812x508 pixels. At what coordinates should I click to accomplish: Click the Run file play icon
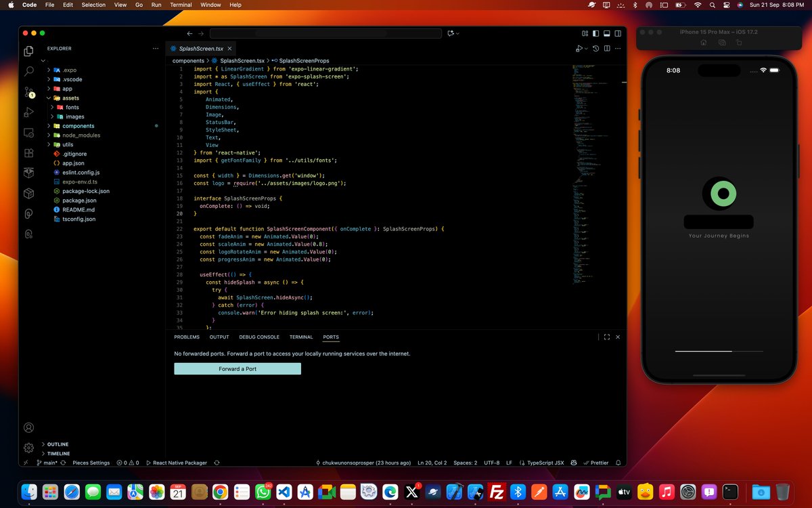coord(579,49)
